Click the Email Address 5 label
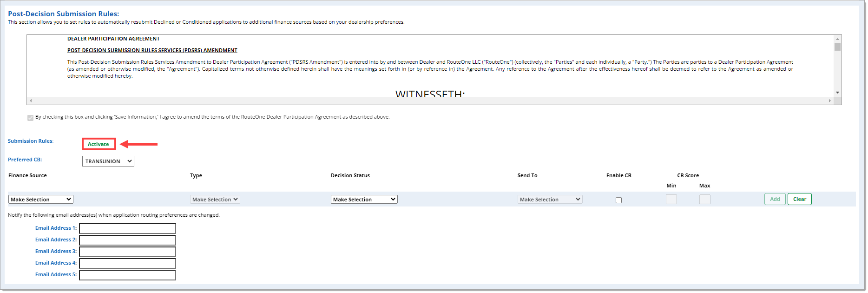The image size is (868, 293). [56, 274]
